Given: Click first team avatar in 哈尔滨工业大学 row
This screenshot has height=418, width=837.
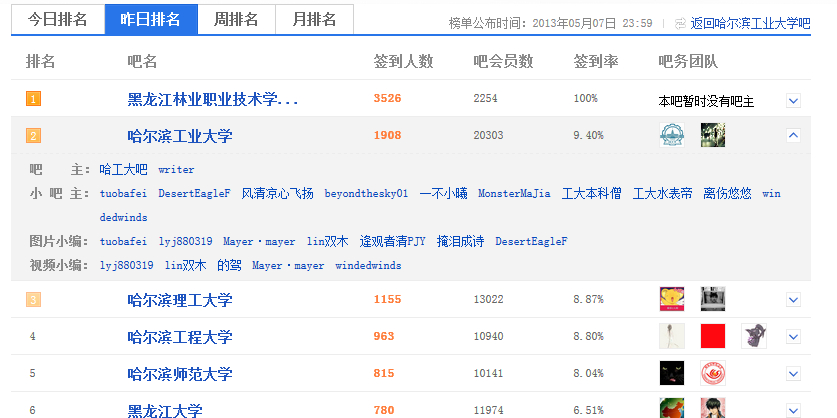Looking at the screenshot, I should click(x=672, y=135).
